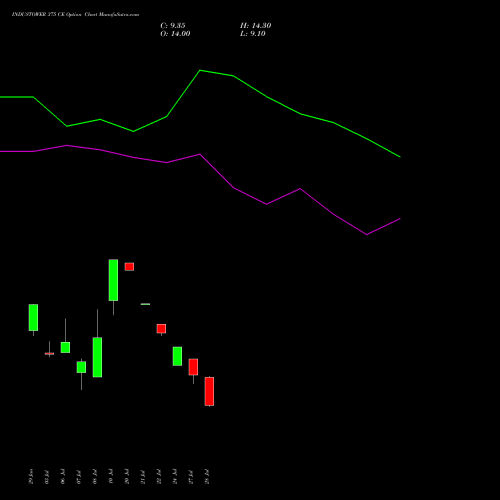Image resolution: width=500 pixels, height=500 pixels.
Task: Click the 29 Jun date label
Action: [x=31, y=476]
